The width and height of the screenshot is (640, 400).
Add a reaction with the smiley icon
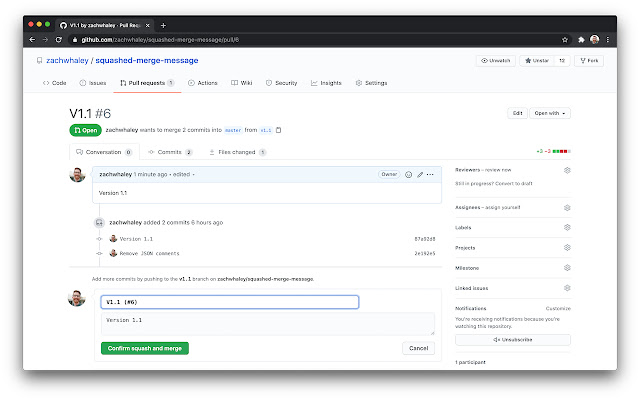click(x=408, y=175)
